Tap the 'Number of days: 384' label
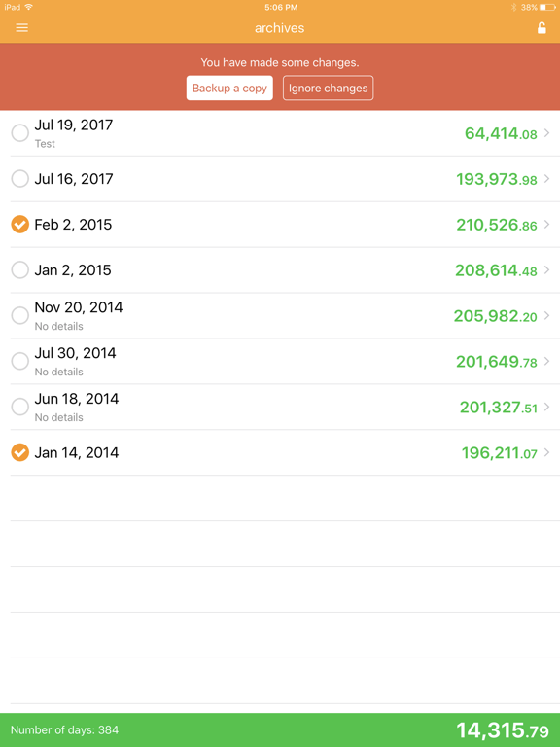Image resolution: width=560 pixels, height=747 pixels. coord(64,730)
